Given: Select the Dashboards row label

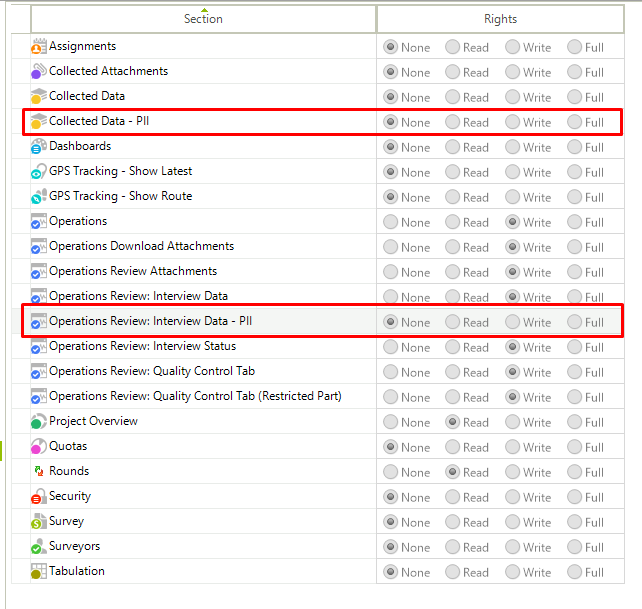Looking at the screenshot, I should pyautogui.click(x=80, y=146).
